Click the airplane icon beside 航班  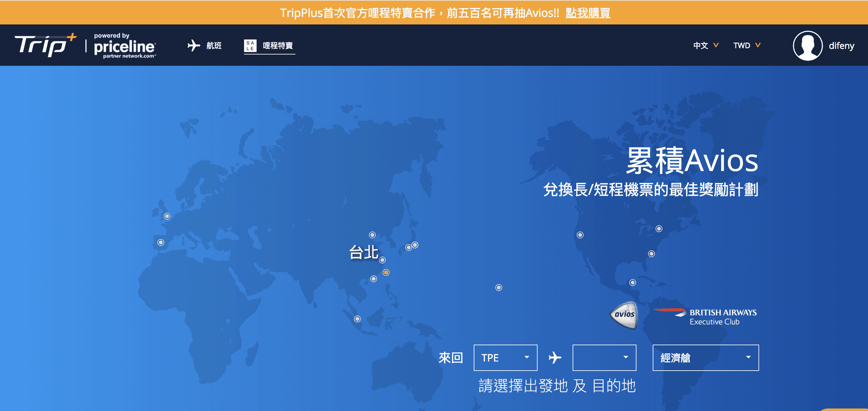click(193, 45)
